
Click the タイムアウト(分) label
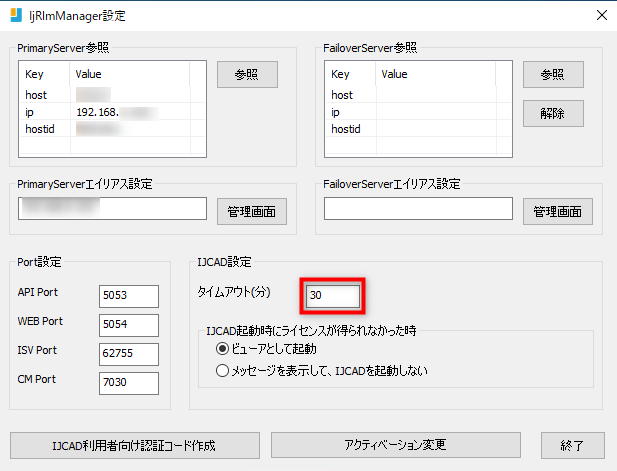click(234, 292)
